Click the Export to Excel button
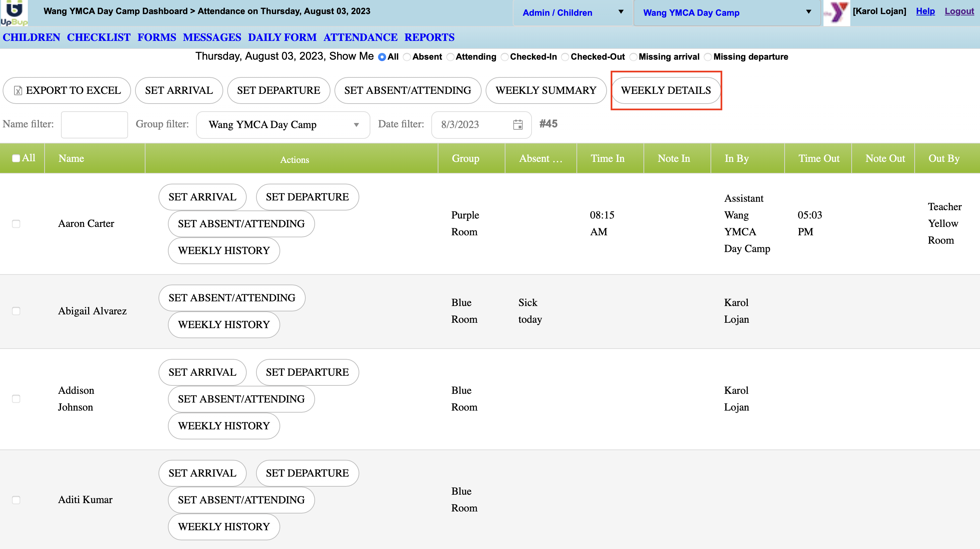This screenshot has height=549, width=980. 67,90
